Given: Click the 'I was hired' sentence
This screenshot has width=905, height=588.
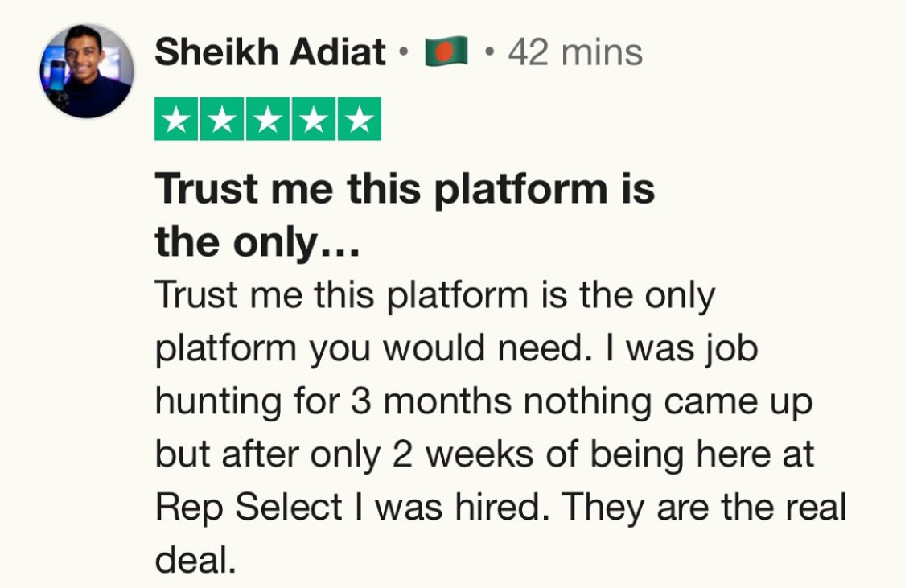Looking at the screenshot, I should click(x=452, y=508).
